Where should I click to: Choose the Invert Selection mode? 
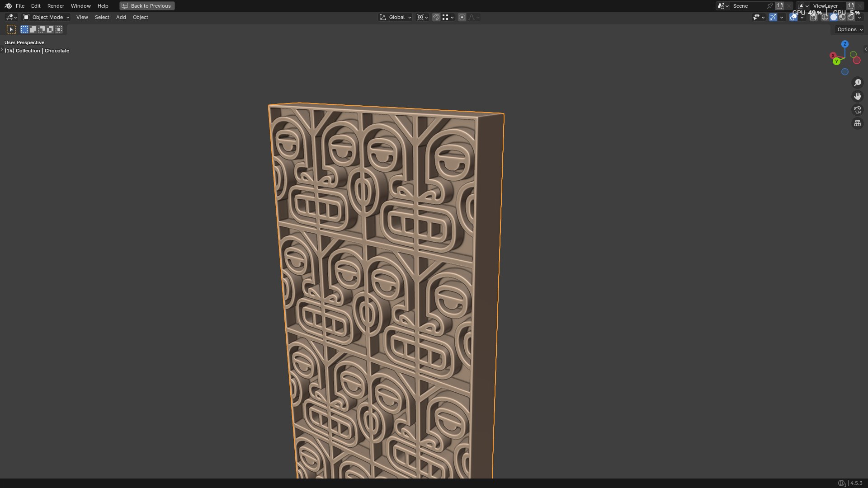pos(50,29)
